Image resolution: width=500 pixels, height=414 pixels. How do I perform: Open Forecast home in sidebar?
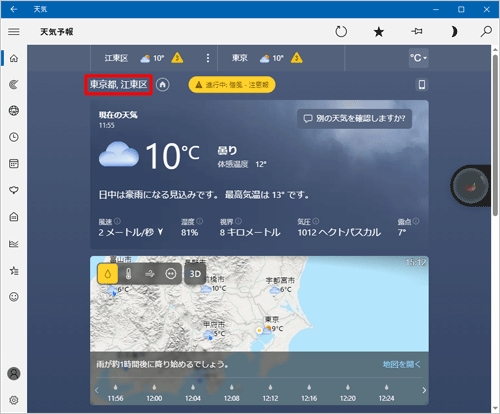[14, 58]
